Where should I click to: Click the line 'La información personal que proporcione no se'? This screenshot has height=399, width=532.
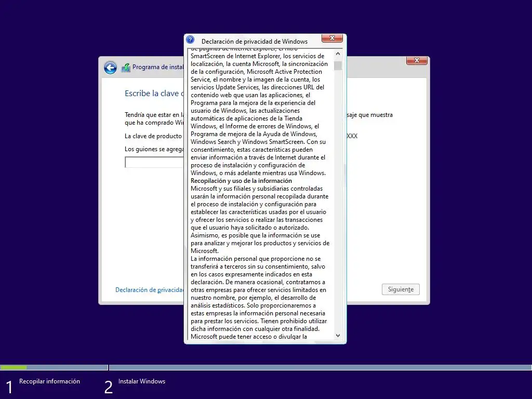256,259
